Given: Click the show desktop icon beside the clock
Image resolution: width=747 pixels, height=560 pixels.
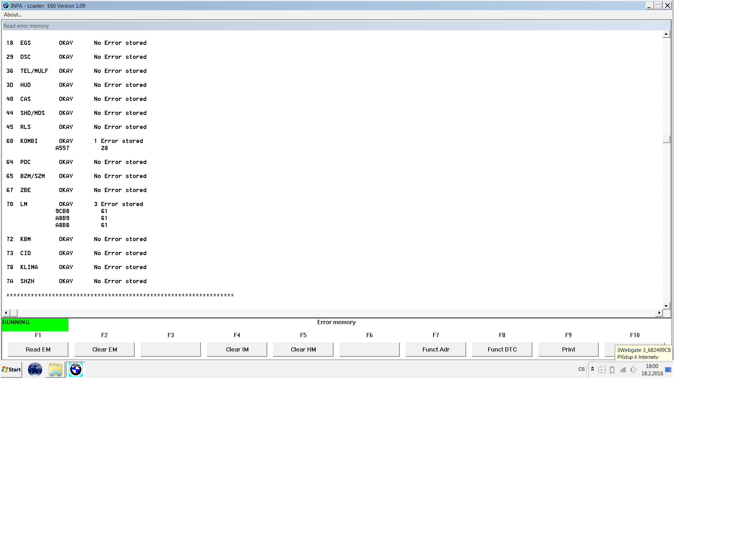Looking at the screenshot, I should click(668, 370).
